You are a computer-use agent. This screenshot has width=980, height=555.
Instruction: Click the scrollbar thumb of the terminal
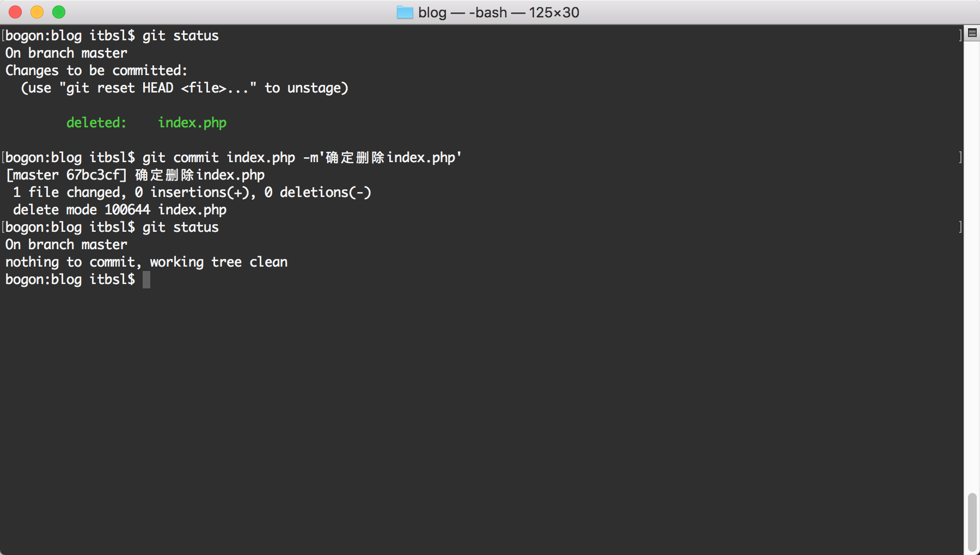972,522
